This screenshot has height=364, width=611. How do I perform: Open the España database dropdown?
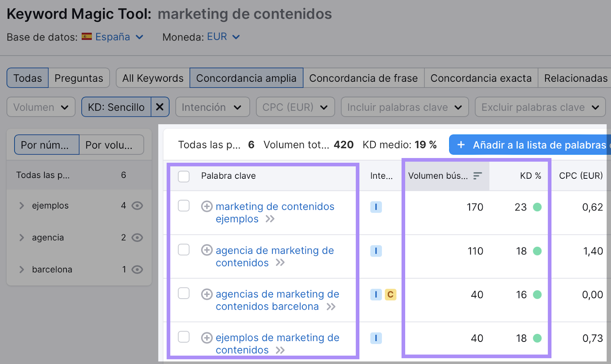coord(113,37)
